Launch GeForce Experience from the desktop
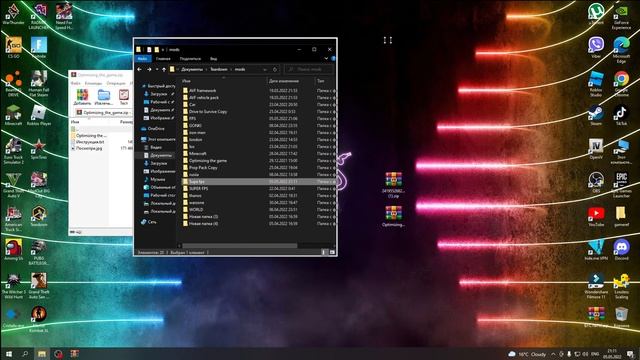 [x=621, y=16]
